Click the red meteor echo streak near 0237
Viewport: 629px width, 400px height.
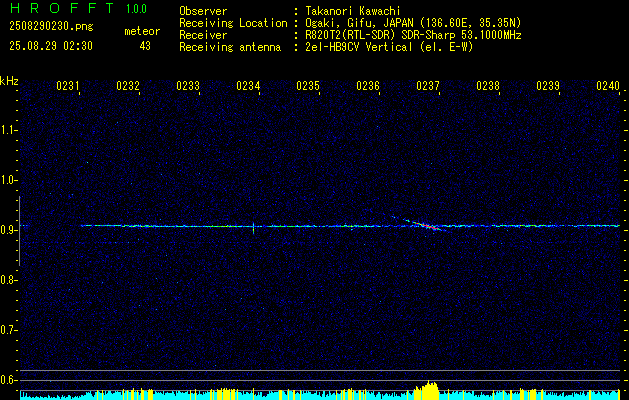[x=425, y=225]
